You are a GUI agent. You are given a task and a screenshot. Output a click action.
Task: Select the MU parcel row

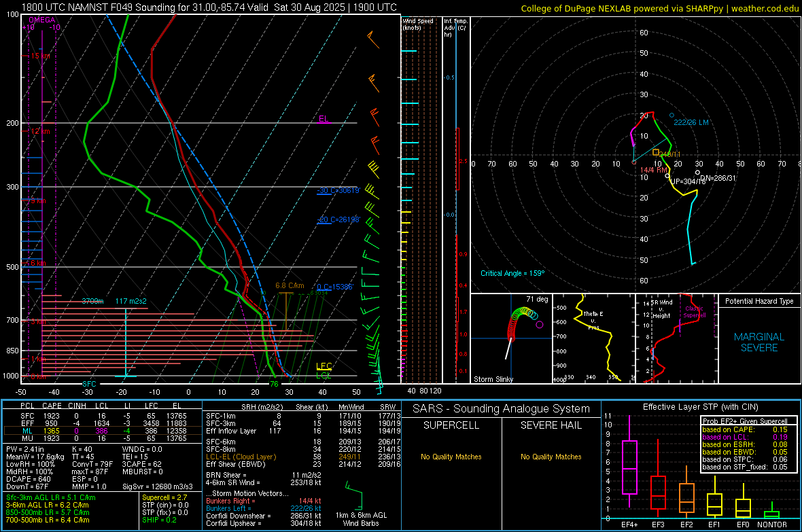(103, 438)
